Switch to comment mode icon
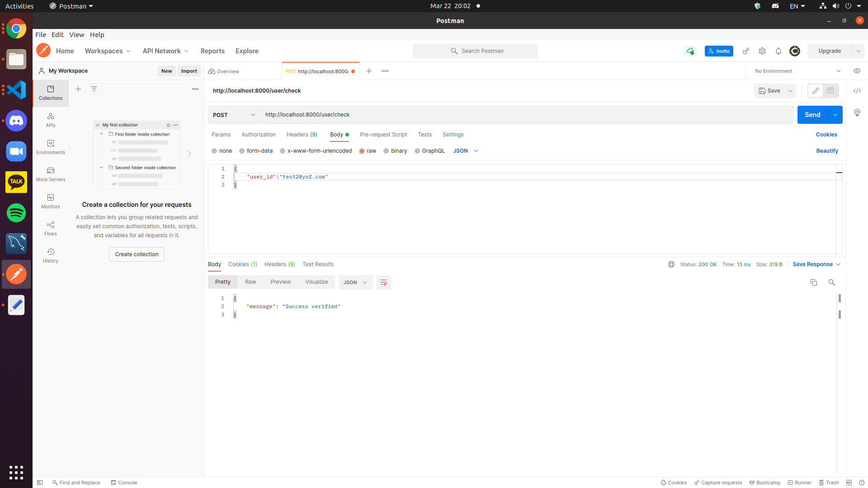Viewport: 868px width, 488px height. pyautogui.click(x=830, y=91)
